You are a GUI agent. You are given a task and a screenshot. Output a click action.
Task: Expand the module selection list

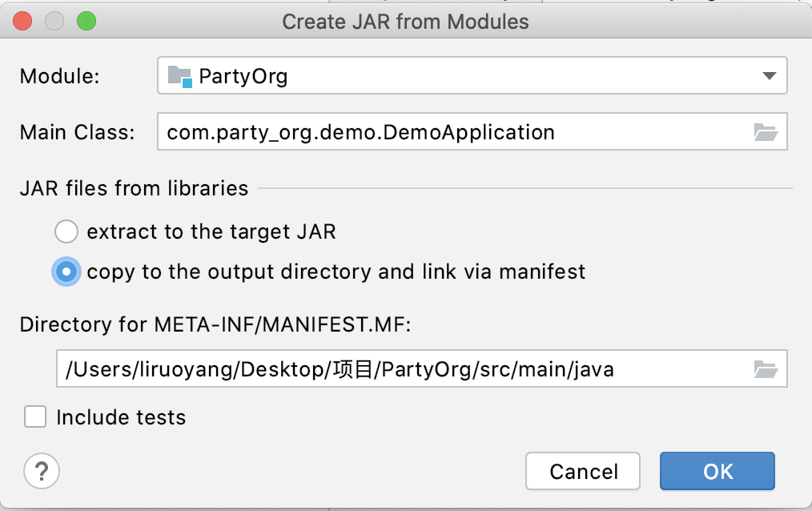pyautogui.click(x=770, y=75)
